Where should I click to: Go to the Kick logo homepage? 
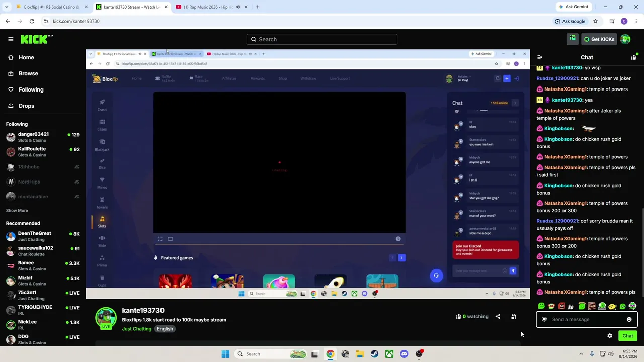(x=37, y=39)
